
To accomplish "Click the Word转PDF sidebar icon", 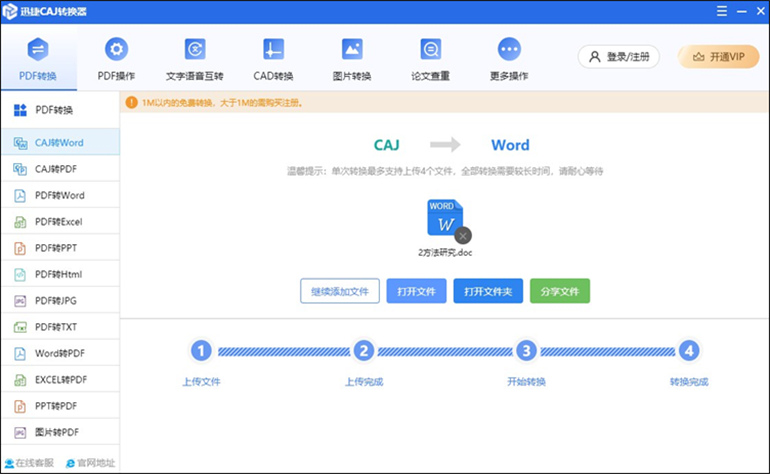I will [x=20, y=354].
